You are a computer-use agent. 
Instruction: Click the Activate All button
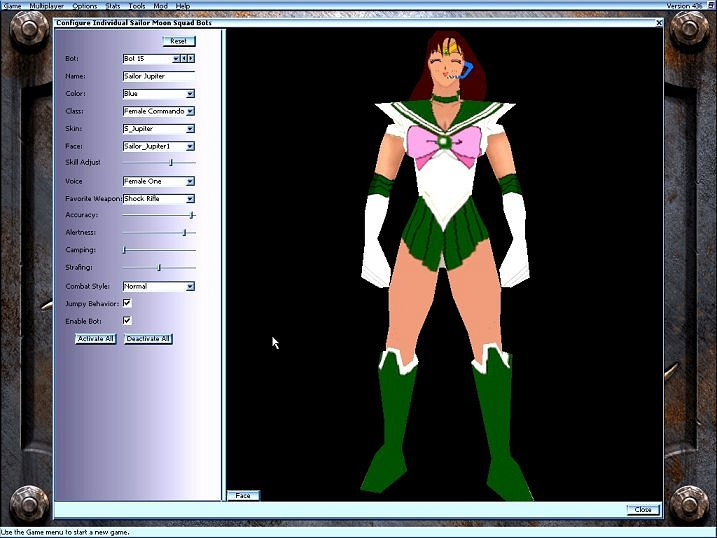[x=96, y=339]
